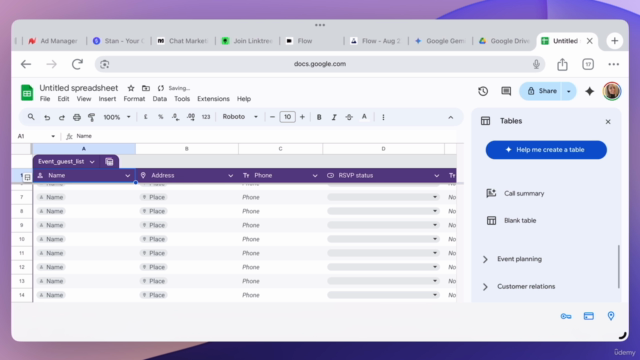Open the Roboto font dropdown
Screen dimensions: 640x360
pos(240,117)
